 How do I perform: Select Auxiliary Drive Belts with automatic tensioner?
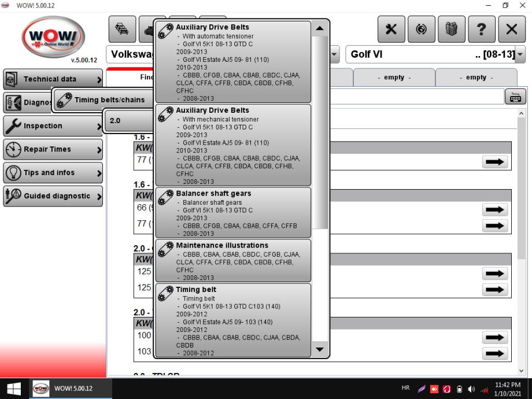pos(233,62)
